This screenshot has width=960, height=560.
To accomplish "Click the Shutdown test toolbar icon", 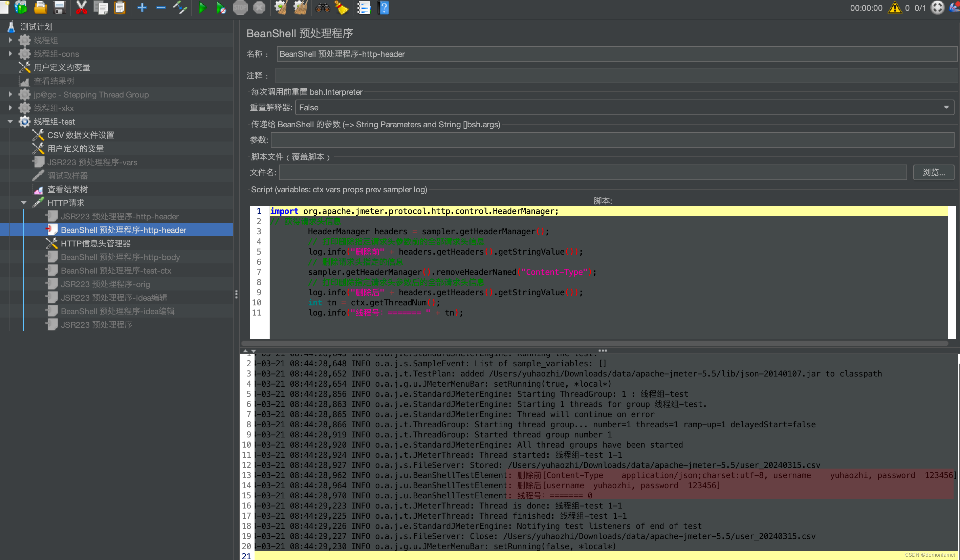I will click(259, 8).
